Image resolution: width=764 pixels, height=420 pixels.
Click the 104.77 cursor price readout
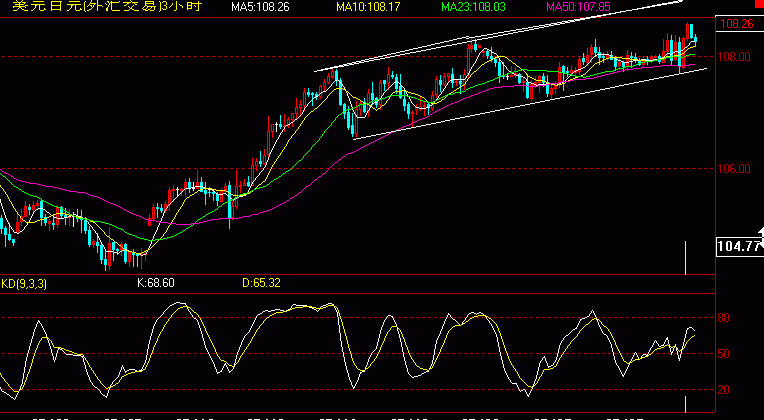tap(739, 247)
